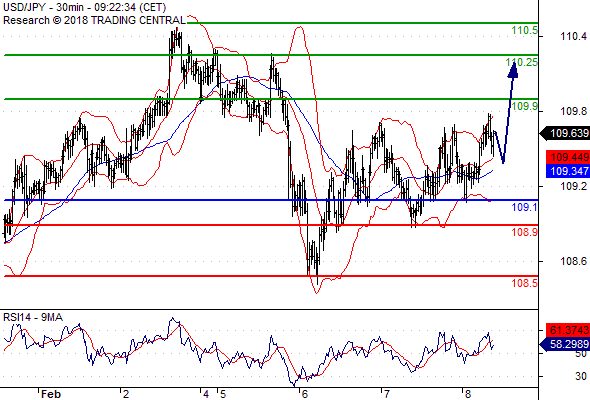
Task: Click the blue forecast arrow head
Action: click(x=513, y=71)
